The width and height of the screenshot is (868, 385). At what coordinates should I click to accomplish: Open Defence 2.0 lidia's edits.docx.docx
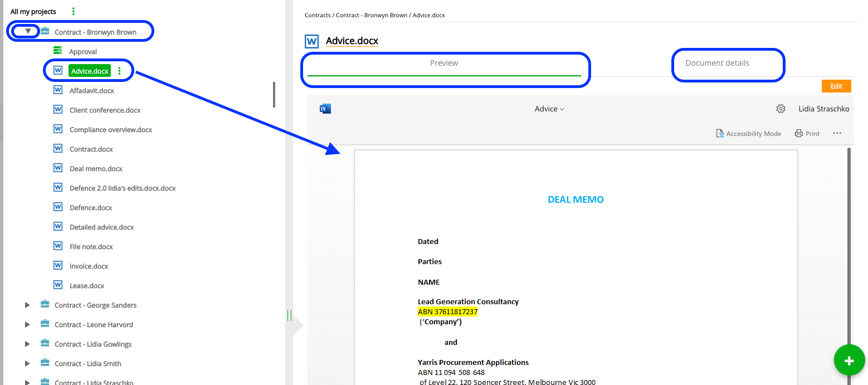pos(123,188)
